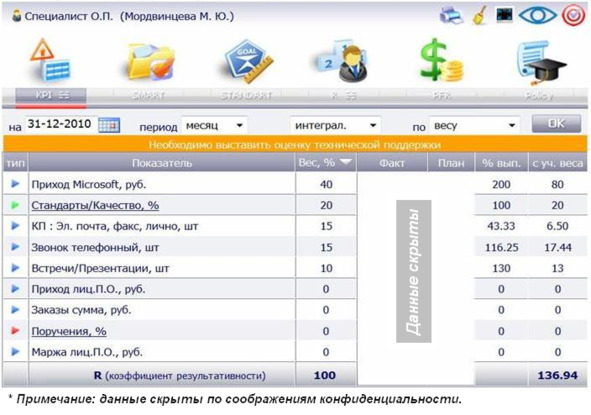The image size is (591, 415).
Task: Expand the по весу dropdown
Action: (474, 126)
